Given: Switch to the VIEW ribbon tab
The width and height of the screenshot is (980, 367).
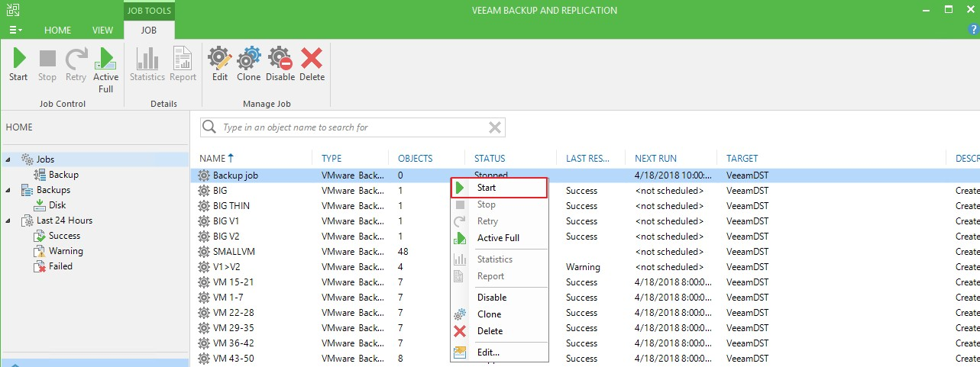Looking at the screenshot, I should click(x=102, y=31).
